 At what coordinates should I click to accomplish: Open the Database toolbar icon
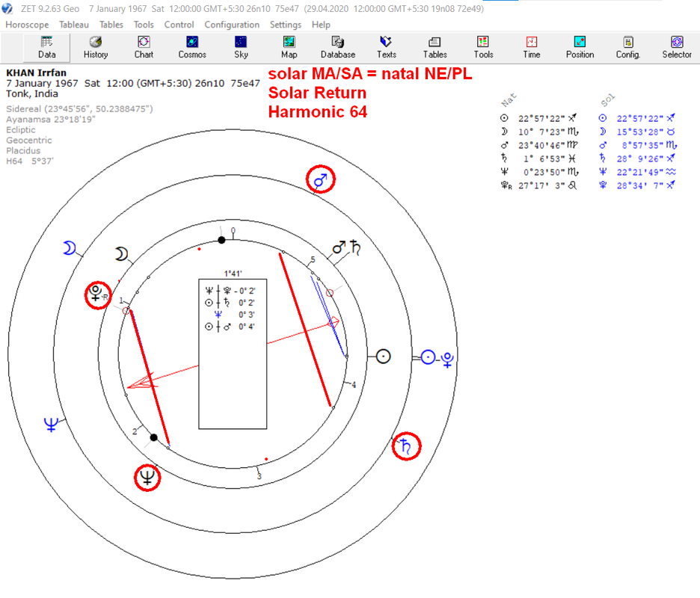(x=338, y=48)
